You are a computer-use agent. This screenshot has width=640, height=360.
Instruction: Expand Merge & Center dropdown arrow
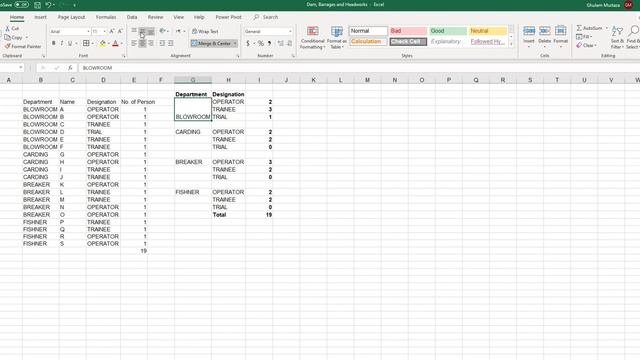coord(235,43)
